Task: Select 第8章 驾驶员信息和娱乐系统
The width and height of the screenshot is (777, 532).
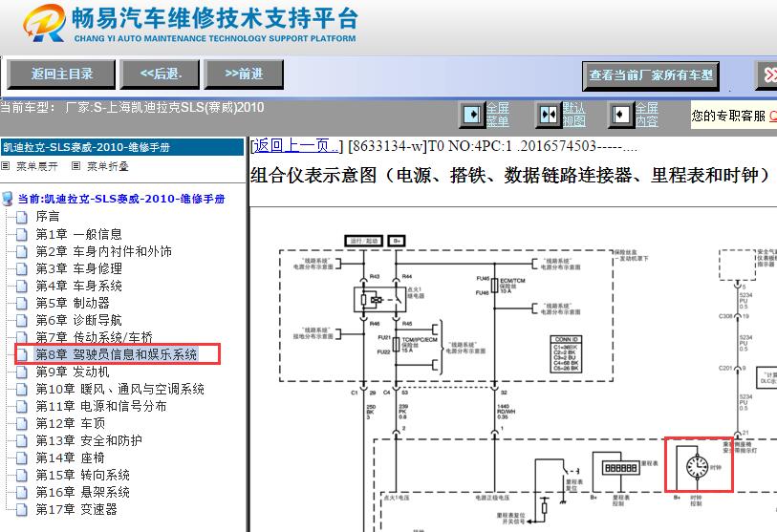Action: click(117, 354)
